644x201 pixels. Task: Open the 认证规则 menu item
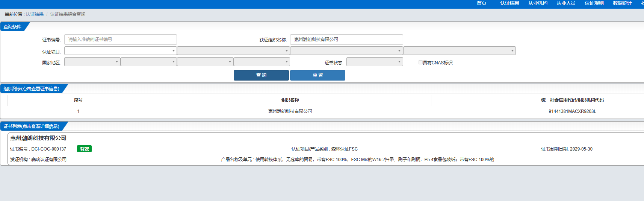pos(594,3)
